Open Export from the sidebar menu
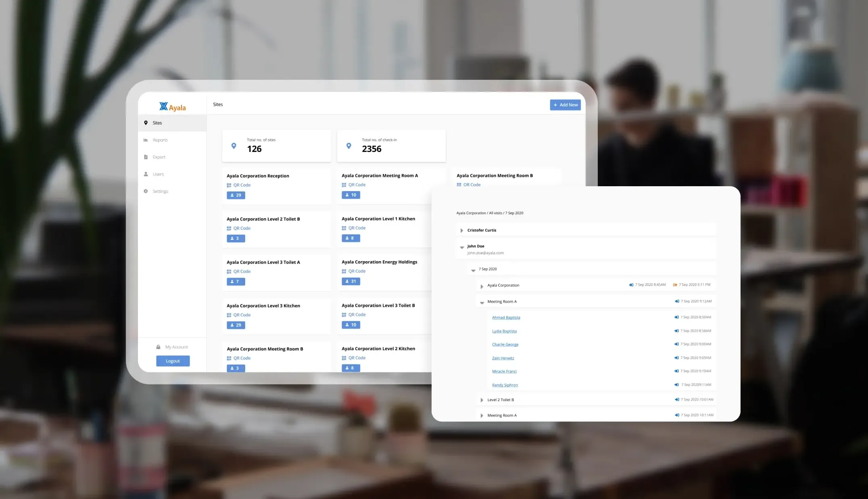 159,157
